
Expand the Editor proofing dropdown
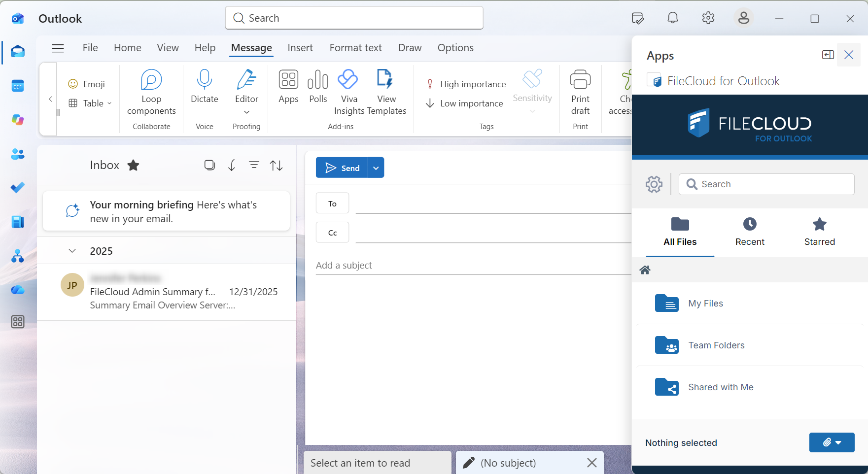(246, 112)
